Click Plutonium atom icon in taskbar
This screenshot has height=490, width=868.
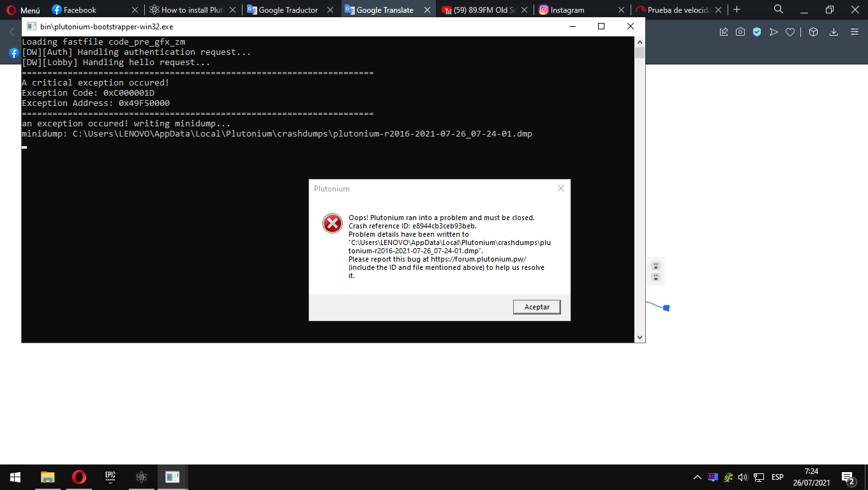point(141,477)
